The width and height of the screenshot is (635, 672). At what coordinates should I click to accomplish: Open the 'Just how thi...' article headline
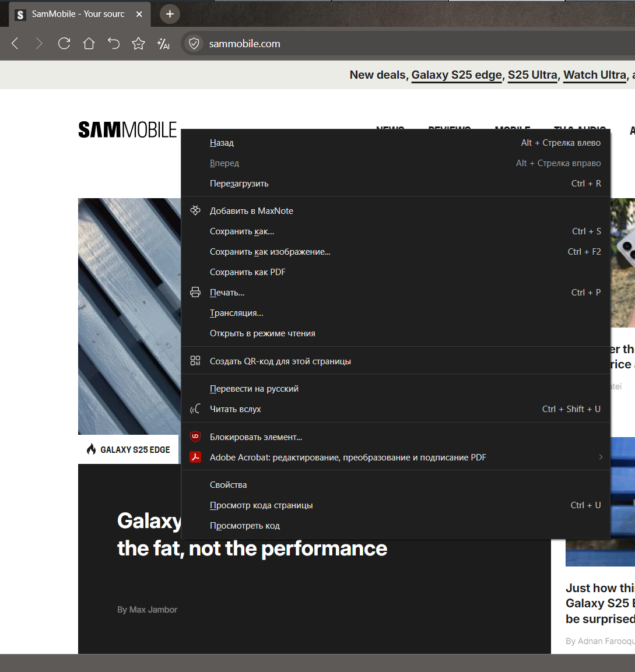(600, 603)
